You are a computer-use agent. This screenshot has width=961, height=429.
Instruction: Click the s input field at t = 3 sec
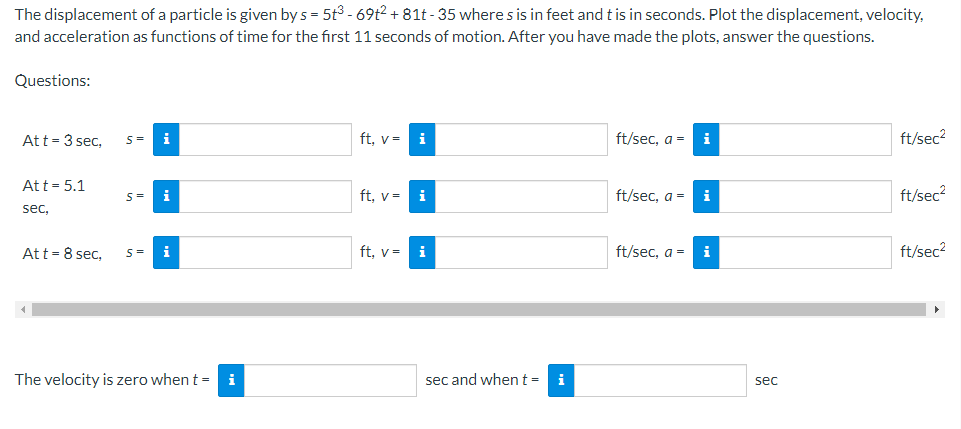point(265,140)
